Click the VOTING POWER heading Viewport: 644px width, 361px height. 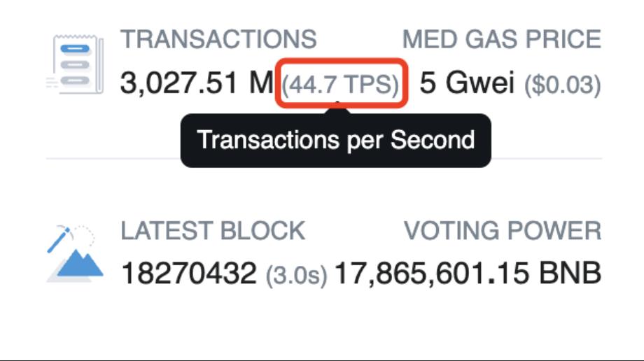tap(503, 231)
